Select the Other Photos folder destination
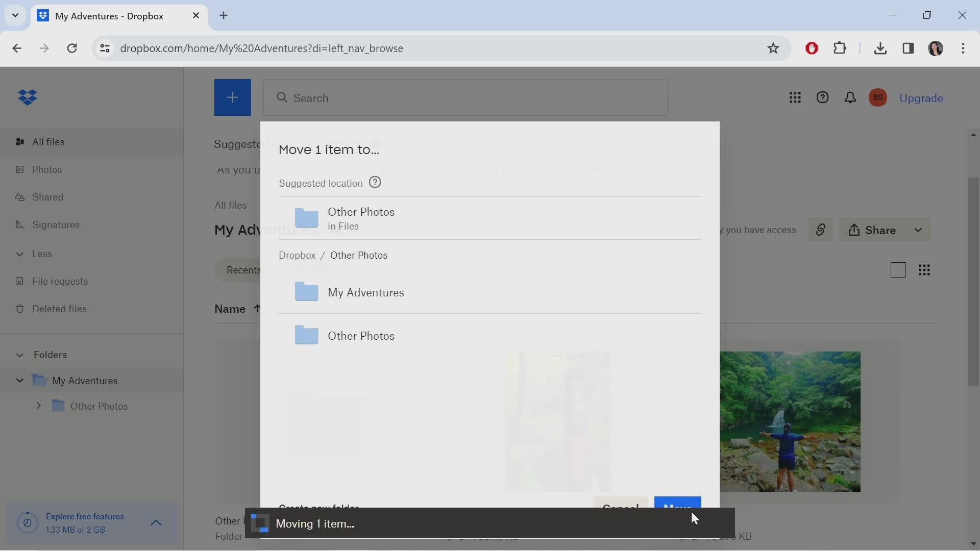Screen dimensions: 980x551 361,336
